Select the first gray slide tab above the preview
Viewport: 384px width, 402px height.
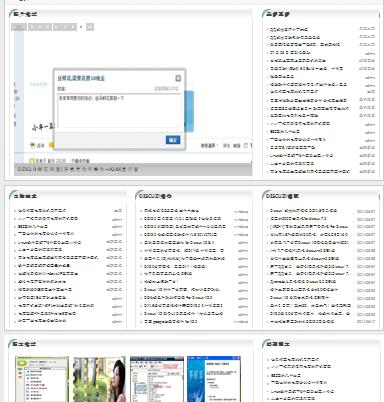click(19, 27)
